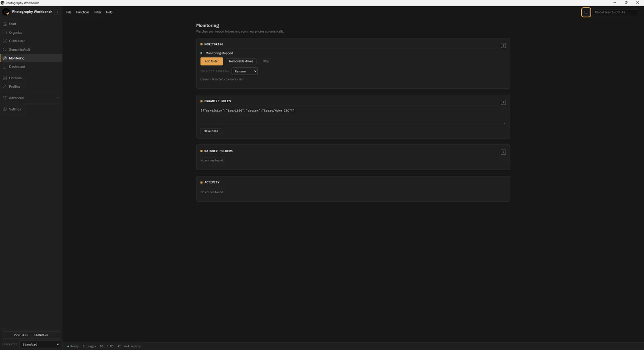Viewport: 644px width, 350px height.
Task: Open the Libraries dropdown set to Standard
Action: click(40, 344)
